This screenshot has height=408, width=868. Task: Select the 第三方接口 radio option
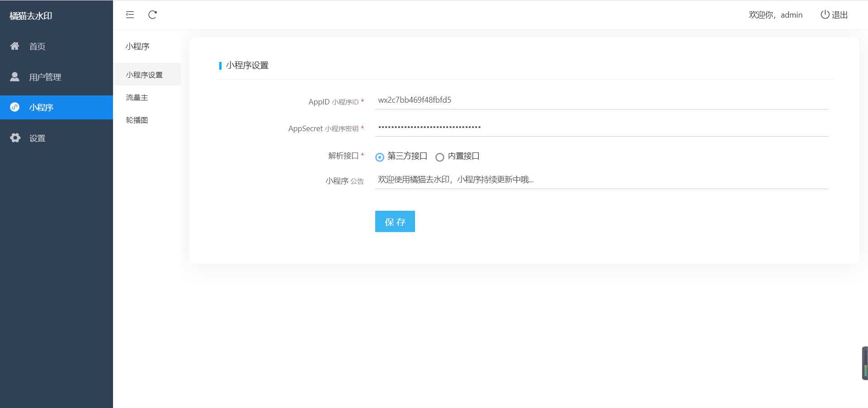380,157
